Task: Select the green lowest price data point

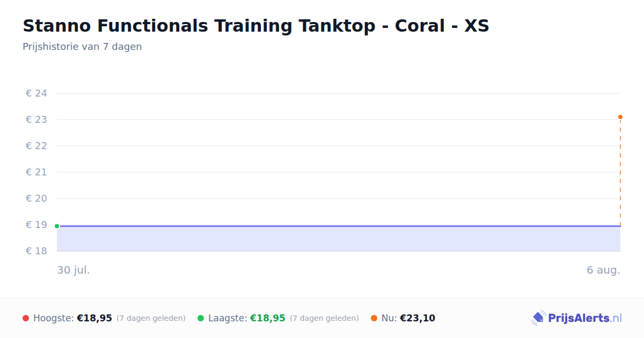Action: pyautogui.click(x=57, y=226)
